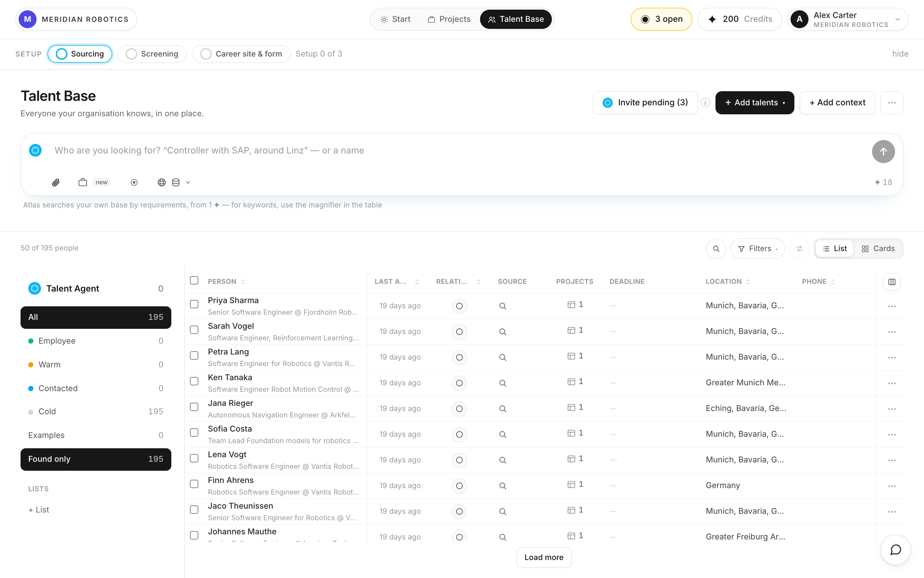
Task: Go to the Start tab
Action: 395,19
